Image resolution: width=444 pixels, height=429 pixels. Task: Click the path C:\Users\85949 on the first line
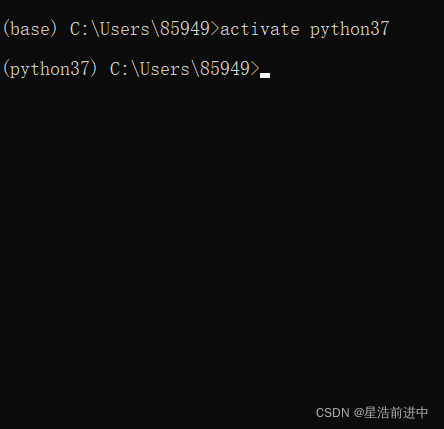(140, 29)
